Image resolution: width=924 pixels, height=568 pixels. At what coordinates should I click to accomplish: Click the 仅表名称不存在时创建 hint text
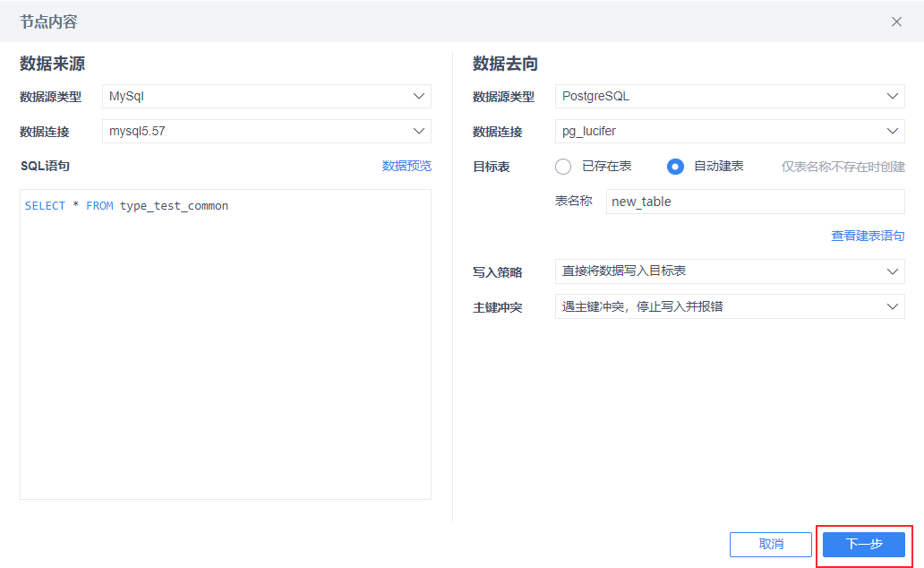click(843, 167)
